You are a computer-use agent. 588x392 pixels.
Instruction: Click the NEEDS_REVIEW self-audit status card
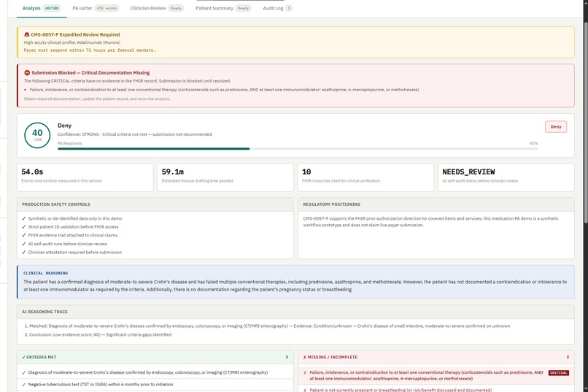tap(506, 177)
